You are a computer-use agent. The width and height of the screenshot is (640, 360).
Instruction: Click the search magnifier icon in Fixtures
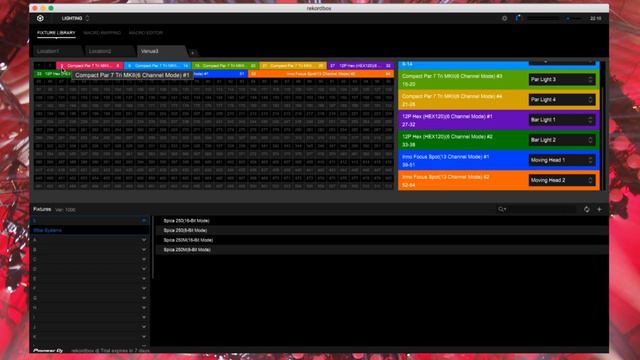pyautogui.click(x=501, y=209)
